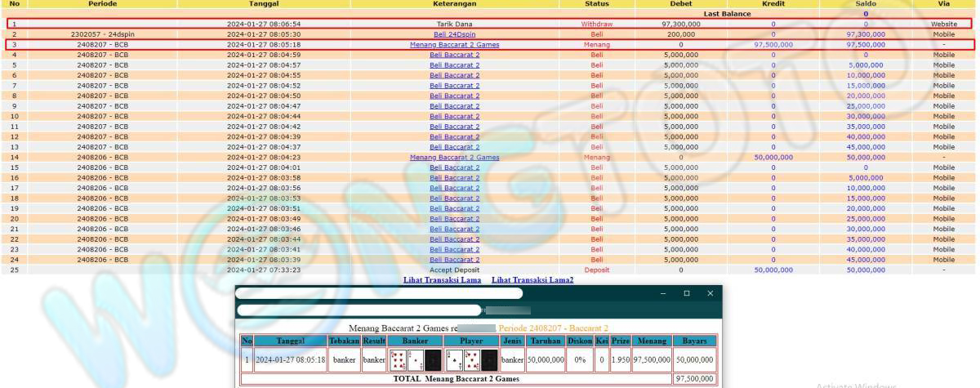Click the middle Banker card image

416,359
